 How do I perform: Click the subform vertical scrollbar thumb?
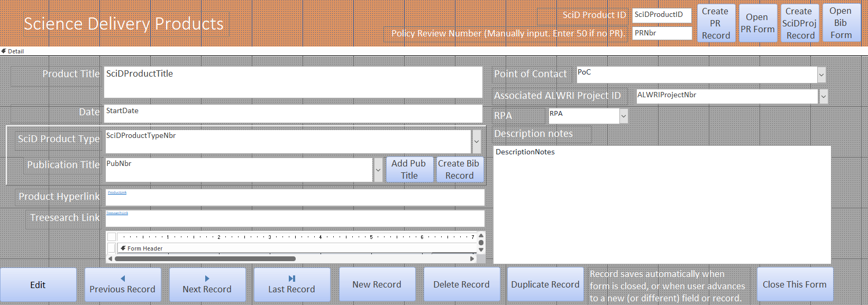481,243
